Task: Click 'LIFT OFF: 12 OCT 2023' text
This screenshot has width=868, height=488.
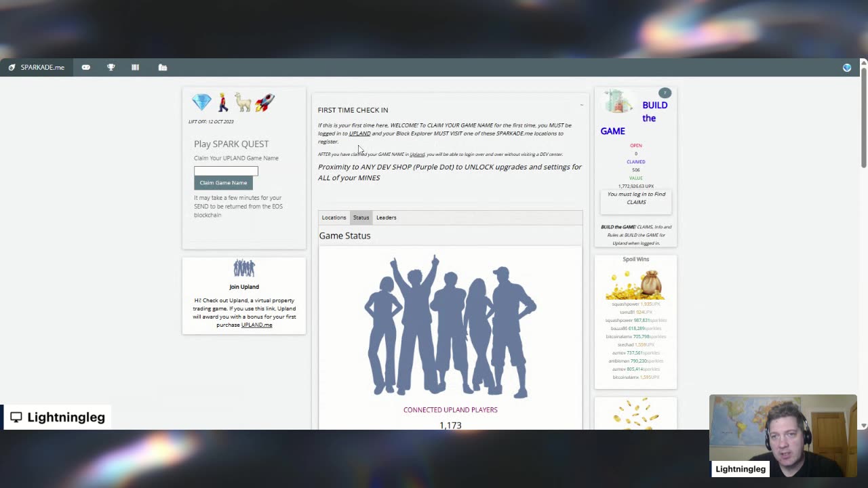Action: 211,122
